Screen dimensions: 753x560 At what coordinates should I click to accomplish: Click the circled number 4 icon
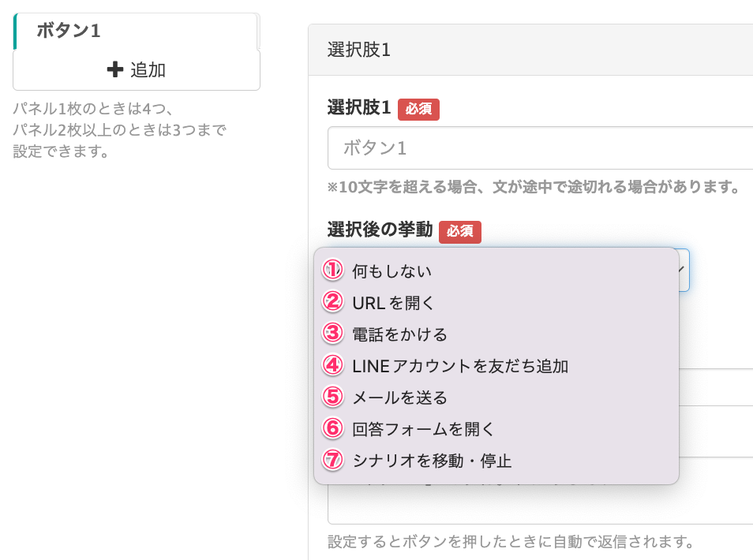tap(333, 365)
